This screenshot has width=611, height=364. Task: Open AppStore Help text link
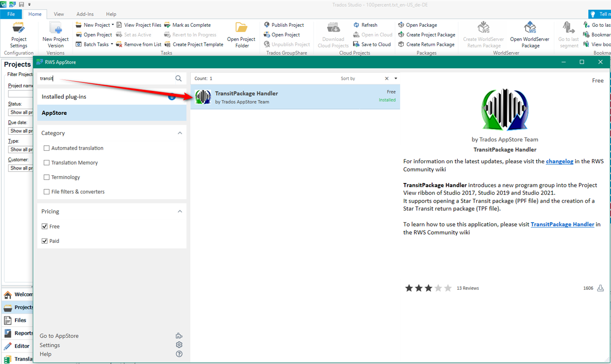(46, 354)
